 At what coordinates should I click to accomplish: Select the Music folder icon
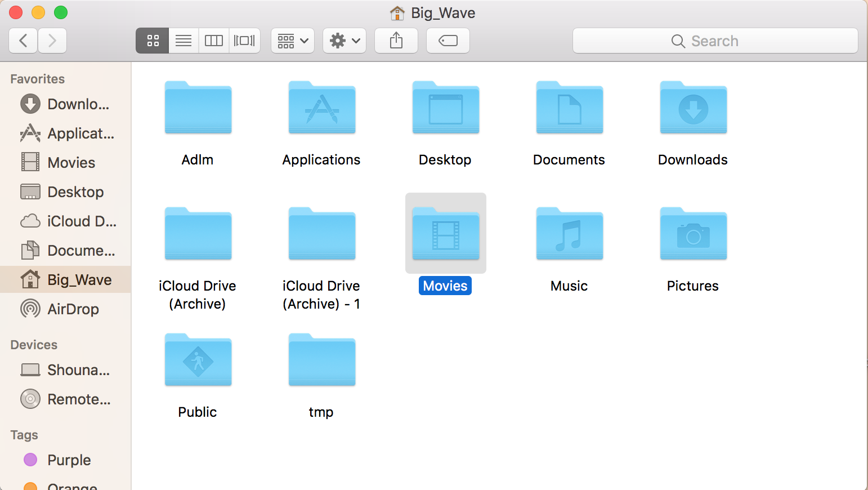570,233
